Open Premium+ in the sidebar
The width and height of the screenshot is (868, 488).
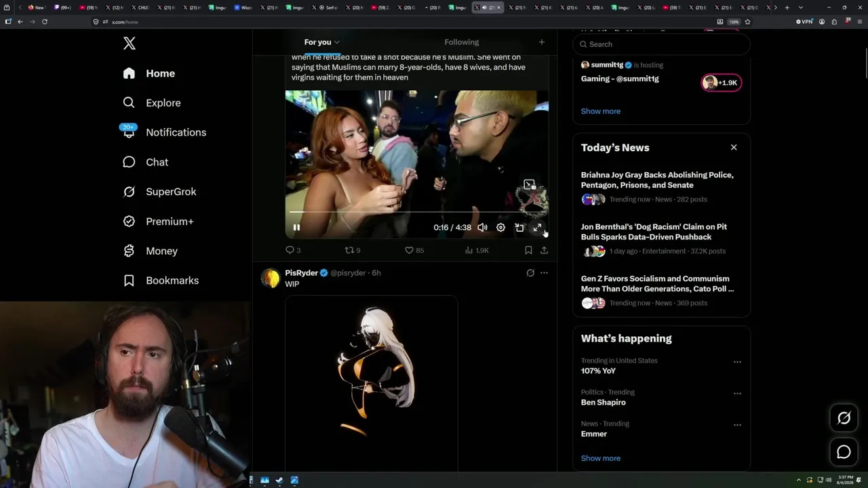point(159,222)
